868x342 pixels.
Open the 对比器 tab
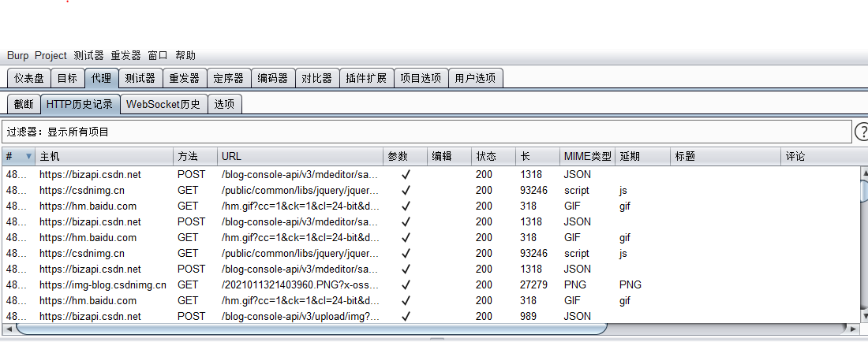(316, 78)
